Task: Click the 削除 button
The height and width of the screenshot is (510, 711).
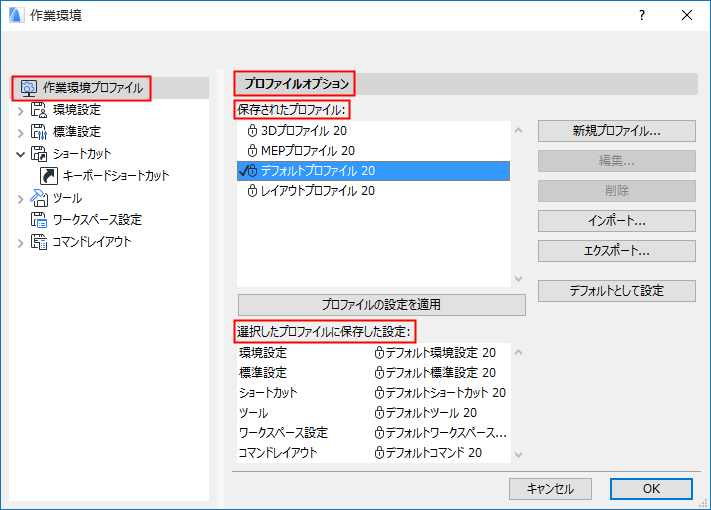Action: click(x=617, y=191)
